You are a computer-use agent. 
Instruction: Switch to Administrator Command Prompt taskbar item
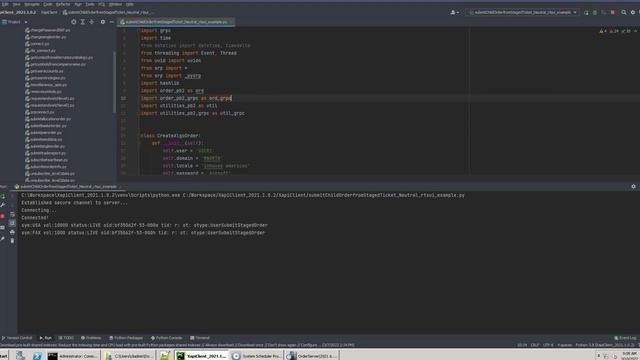72,356
